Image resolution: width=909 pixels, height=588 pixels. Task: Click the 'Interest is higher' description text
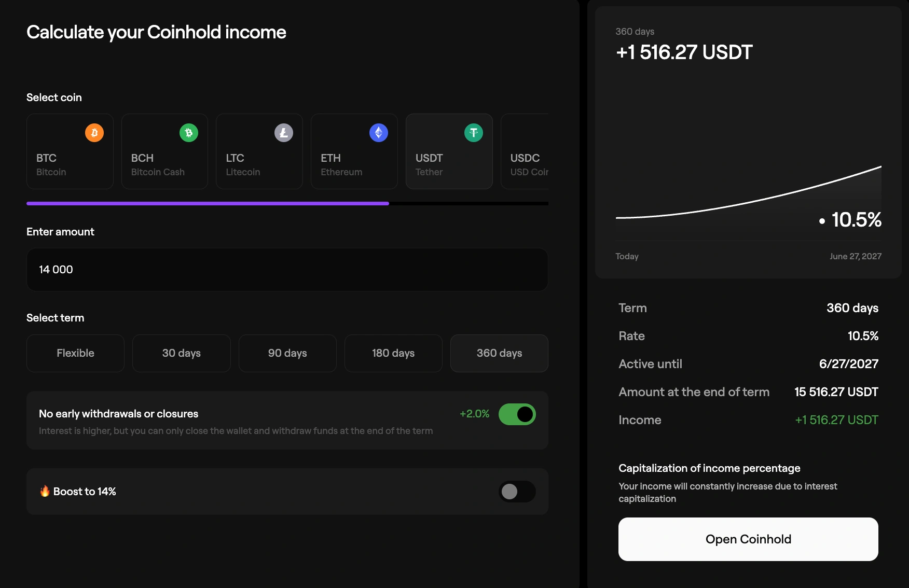pyautogui.click(x=236, y=431)
